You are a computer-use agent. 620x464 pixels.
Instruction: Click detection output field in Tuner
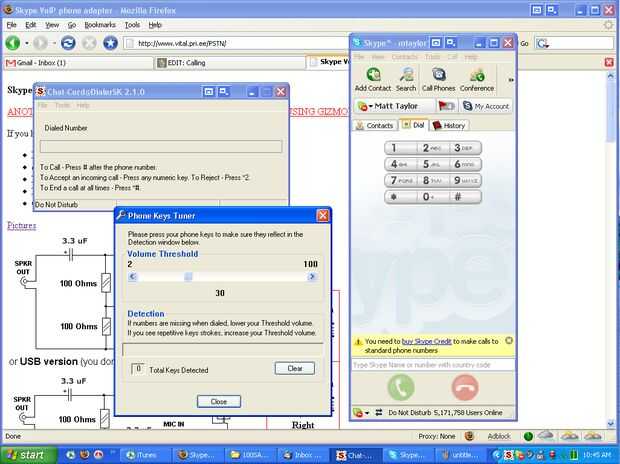tap(223, 350)
